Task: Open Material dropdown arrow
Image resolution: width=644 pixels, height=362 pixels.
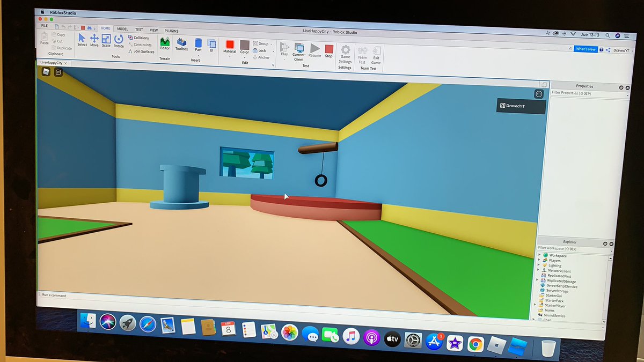Action: tap(229, 57)
